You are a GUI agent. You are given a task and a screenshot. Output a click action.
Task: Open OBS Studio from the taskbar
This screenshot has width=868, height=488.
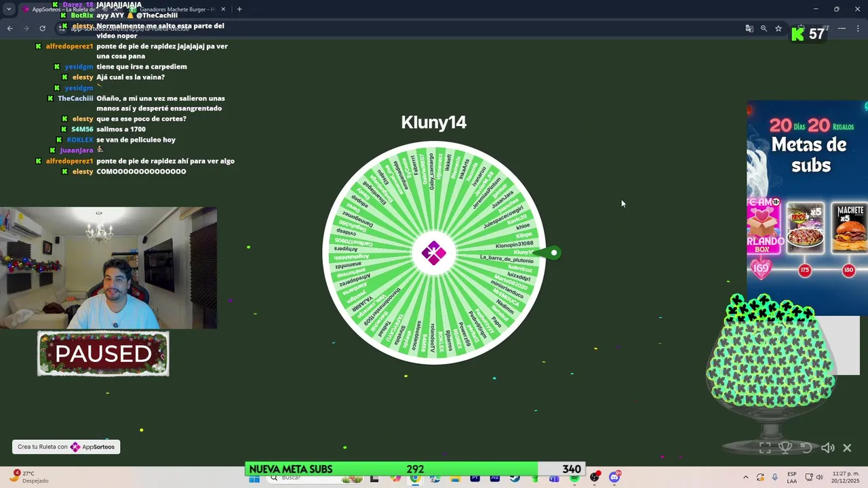point(595,478)
